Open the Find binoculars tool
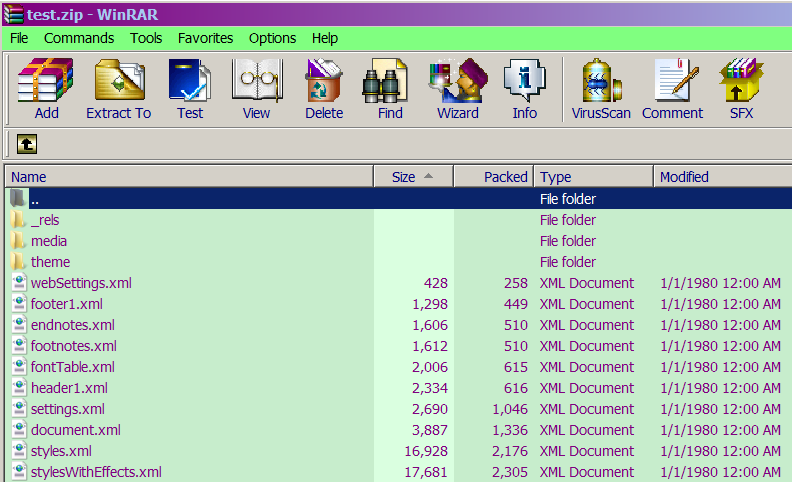The height and width of the screenshot is (482, 792). pos(385,81)
